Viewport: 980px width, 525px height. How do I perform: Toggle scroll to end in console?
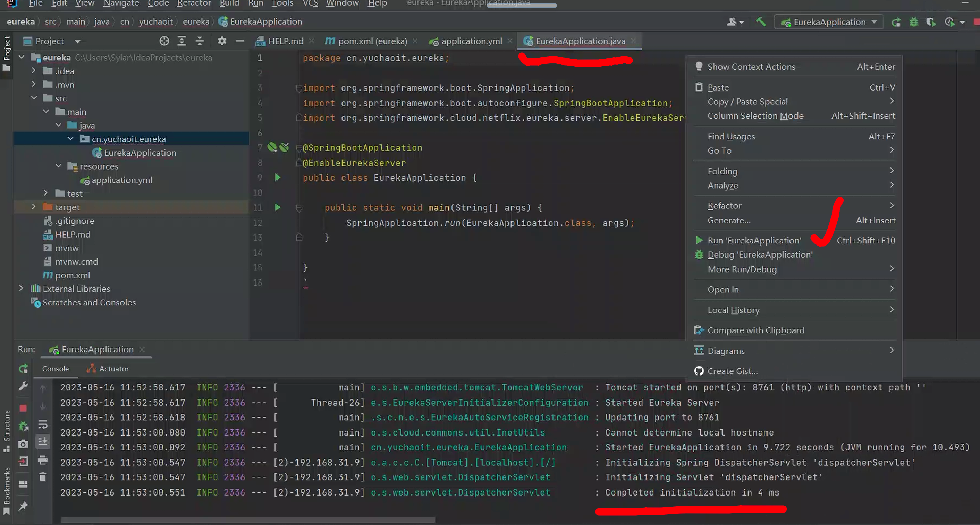(43, 441)
